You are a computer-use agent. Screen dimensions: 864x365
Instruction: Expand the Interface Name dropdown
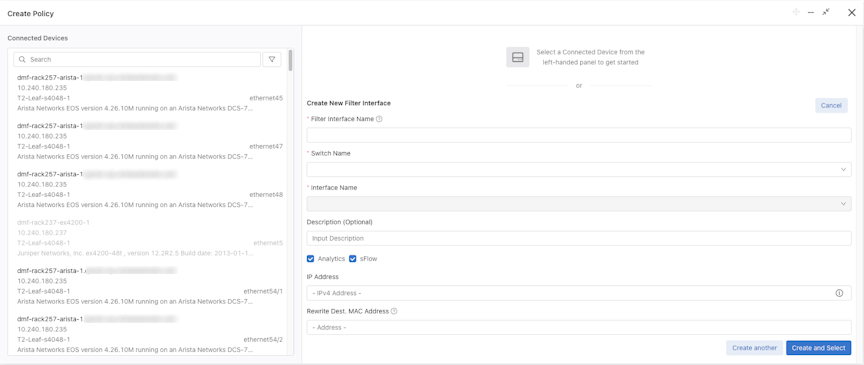(x=579, y=204)
